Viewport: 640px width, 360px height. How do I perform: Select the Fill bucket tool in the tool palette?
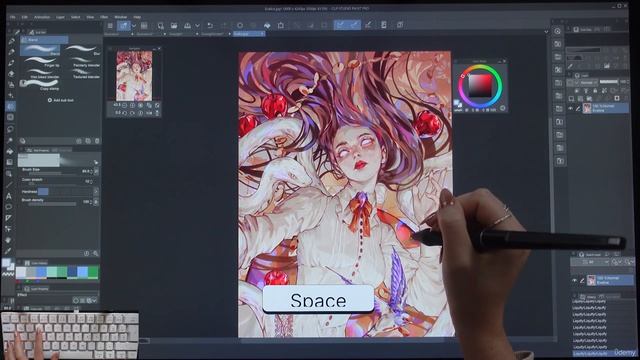(x=10, y=151)
